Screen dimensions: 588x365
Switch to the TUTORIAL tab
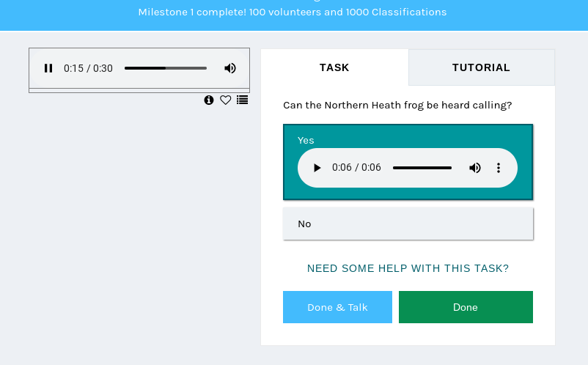coord(482,67)
